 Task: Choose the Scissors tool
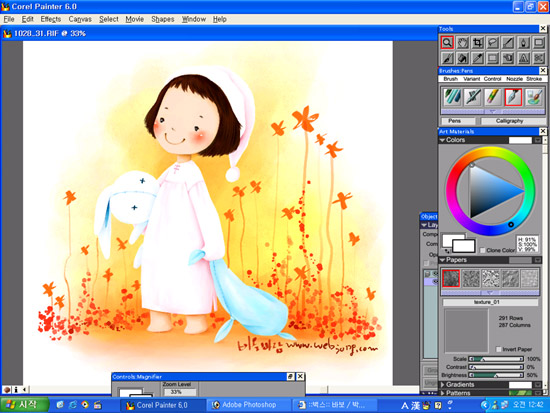tap(538, 58)
